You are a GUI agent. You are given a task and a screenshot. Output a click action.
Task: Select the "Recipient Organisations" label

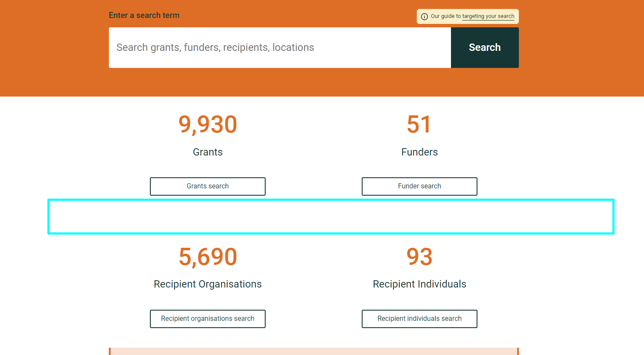208,284
